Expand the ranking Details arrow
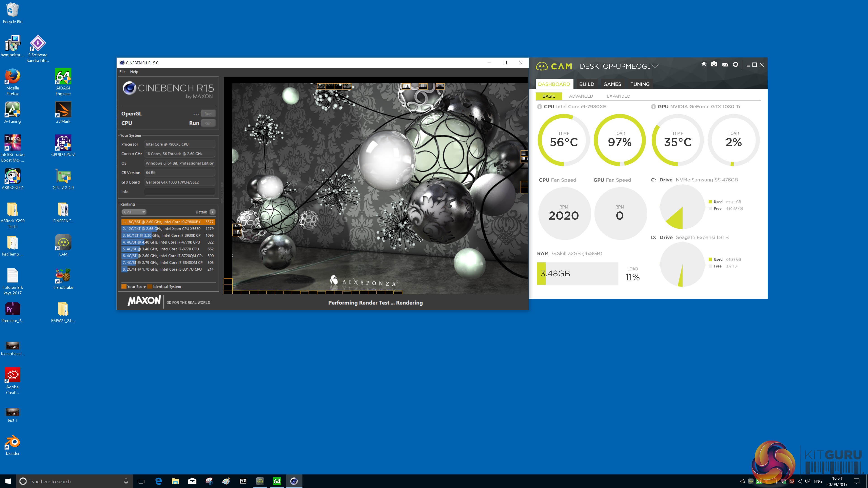The image size is (868, 488). pyautogui.click(x=212, y=212)
